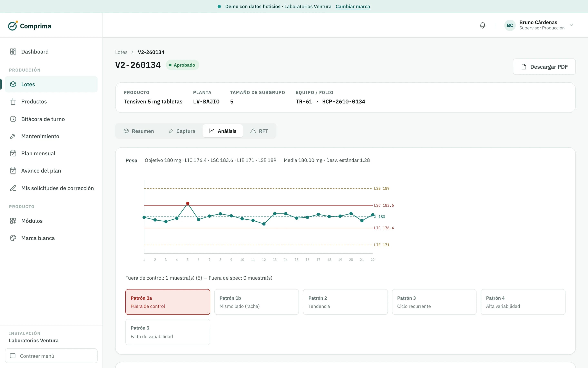
Task: Expand the Bruno Cárdenas user menu chevron
Action: click(x=571, y=25)
